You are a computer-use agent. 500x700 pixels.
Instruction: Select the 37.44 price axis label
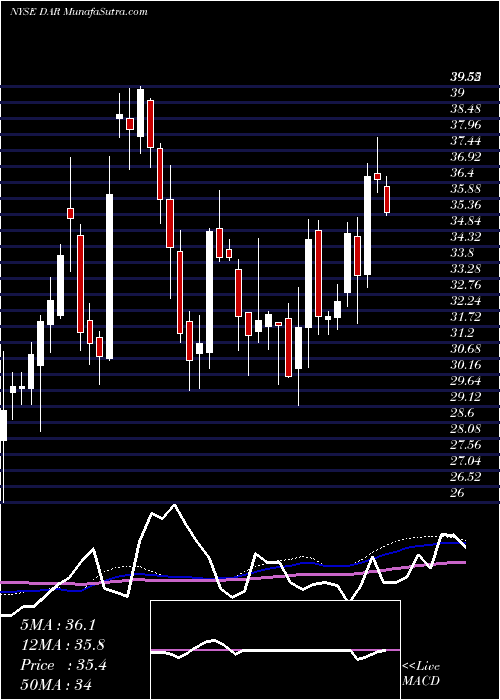pyautogui.click(x=465, y=141)
